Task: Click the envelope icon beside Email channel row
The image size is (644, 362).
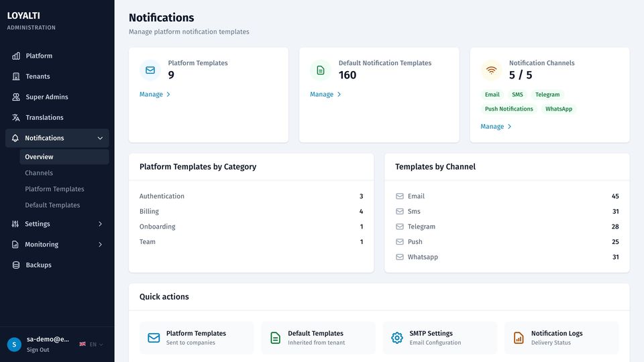Action: coord(400,196)
